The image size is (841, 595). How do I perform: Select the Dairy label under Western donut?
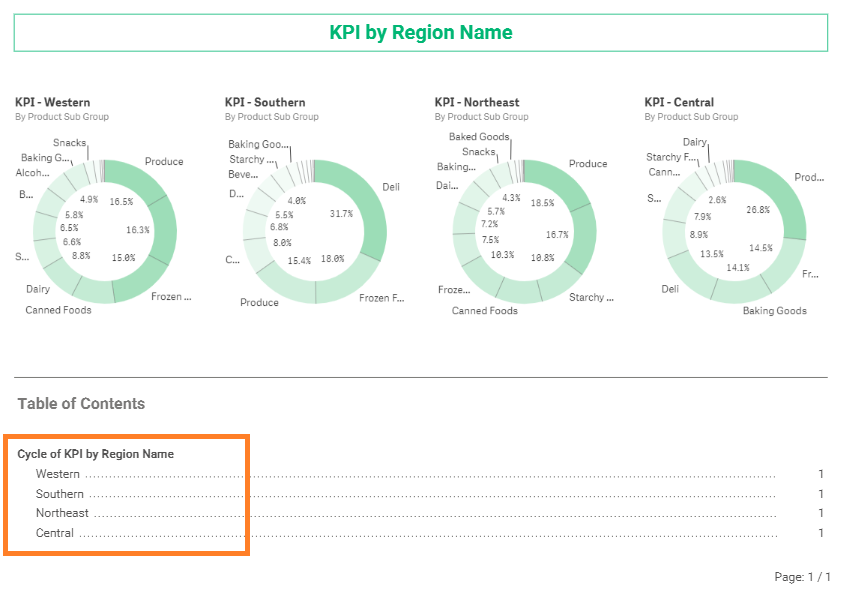tap(38, 289)
